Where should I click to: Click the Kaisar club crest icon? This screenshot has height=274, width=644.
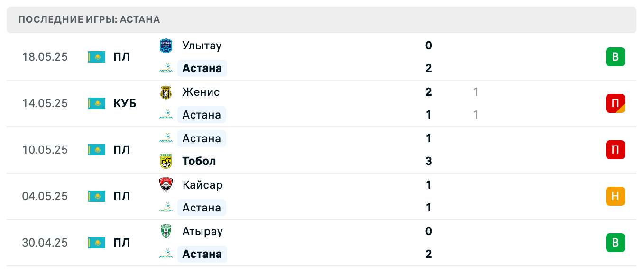pyautogui.click(x=166, y=185)
